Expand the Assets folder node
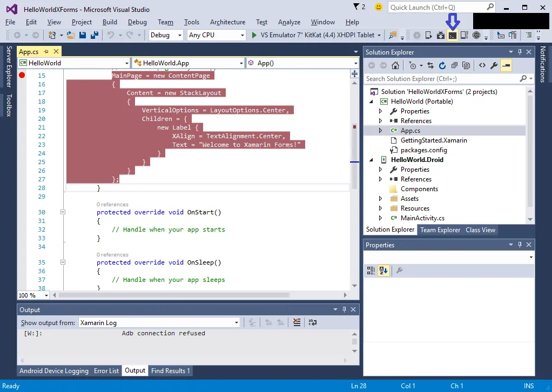 [x=380, y=199]
